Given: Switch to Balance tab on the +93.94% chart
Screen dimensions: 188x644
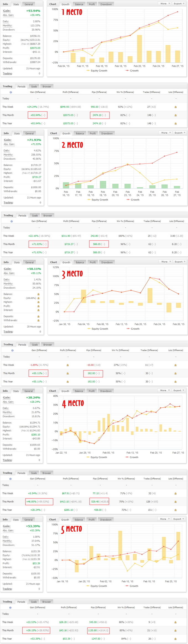Looking at the screenshot, I should pos(79,4).
